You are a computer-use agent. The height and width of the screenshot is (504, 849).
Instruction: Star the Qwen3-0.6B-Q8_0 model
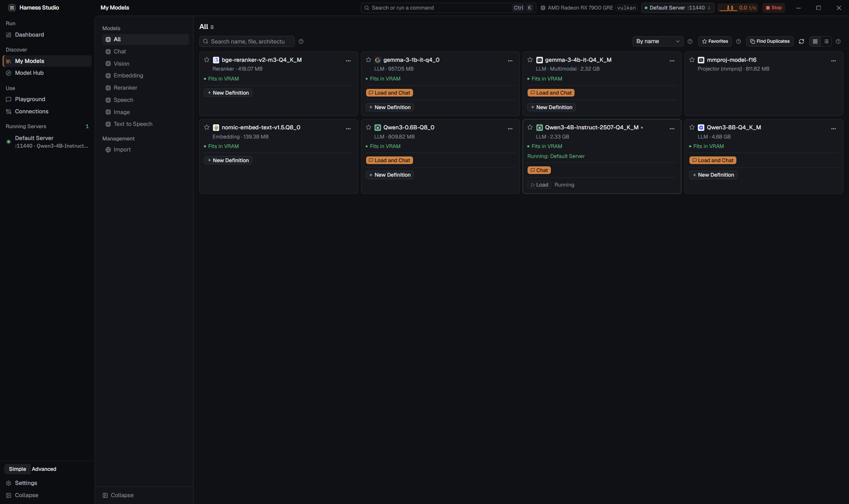pos(368,127)
